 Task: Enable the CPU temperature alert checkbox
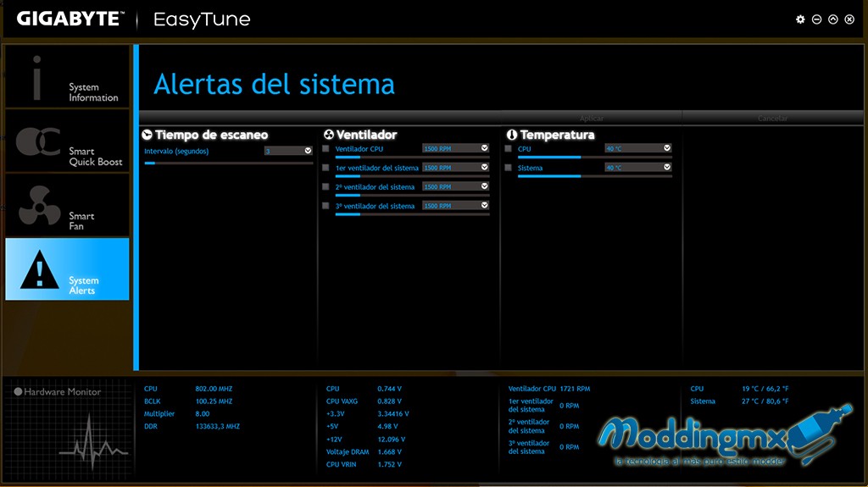[x=509, y=148]
